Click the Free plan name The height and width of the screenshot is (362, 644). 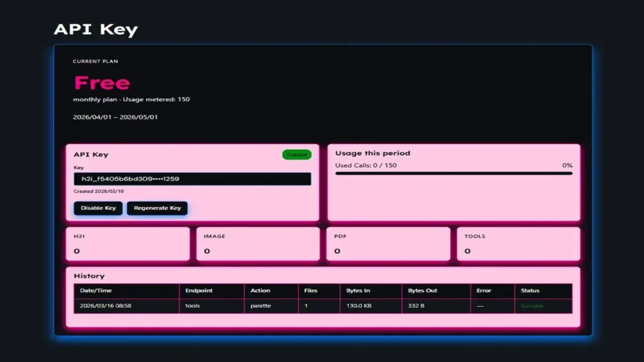click(x=101, y=82)
